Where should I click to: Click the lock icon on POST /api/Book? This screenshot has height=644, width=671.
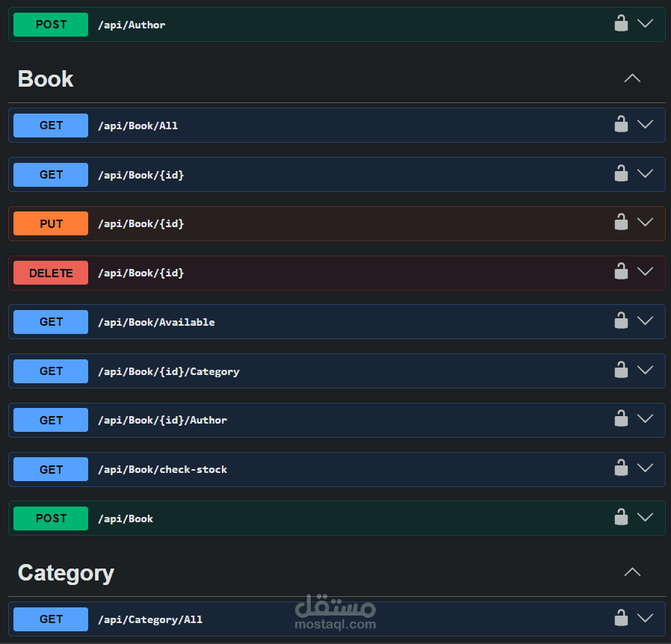[621, 517]
